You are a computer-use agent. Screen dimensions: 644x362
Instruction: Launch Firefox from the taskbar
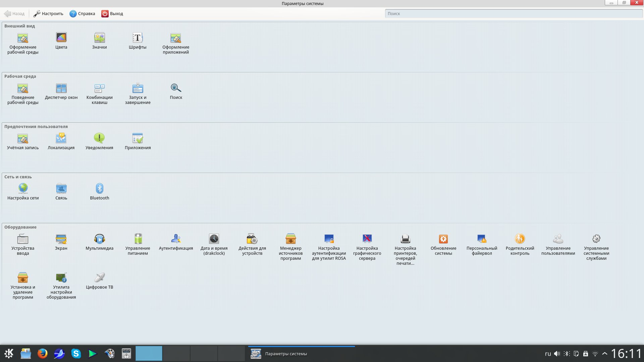click(42, 354)
